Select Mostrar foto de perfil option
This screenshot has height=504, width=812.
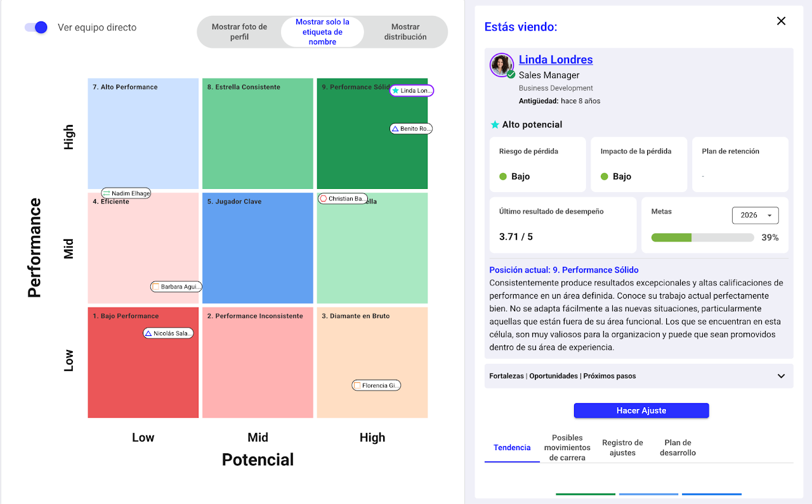pos(239,32)
